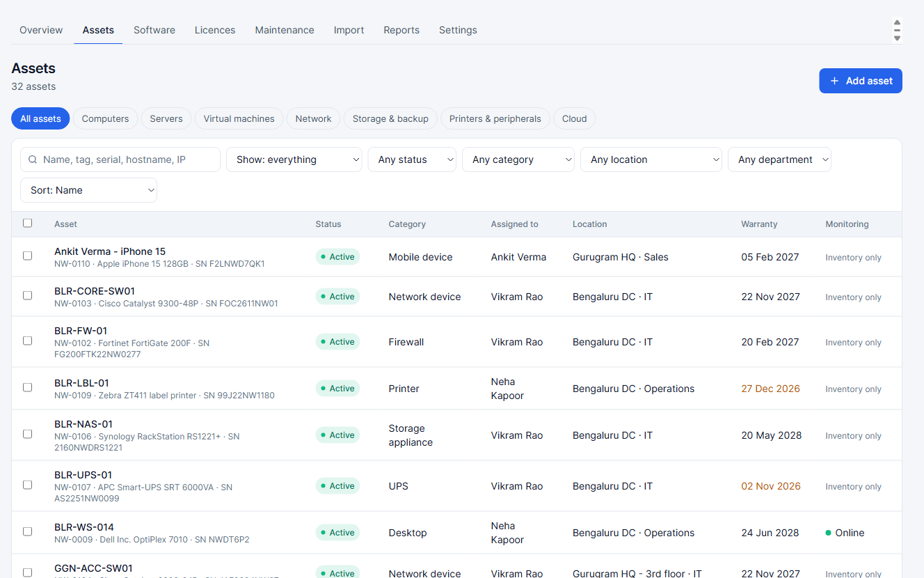
Task: Select the Assets tab
Action: point(98,30)
